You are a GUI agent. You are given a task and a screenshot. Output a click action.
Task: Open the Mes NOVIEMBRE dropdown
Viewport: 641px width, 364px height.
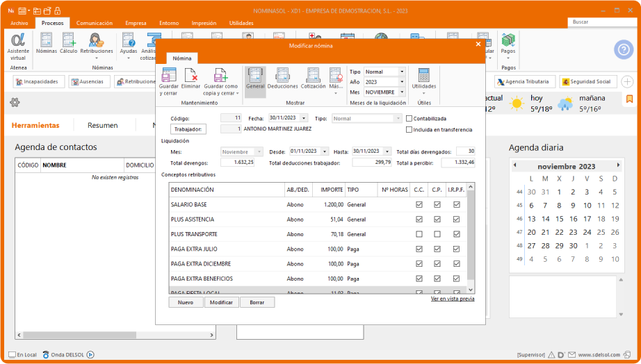402,92
